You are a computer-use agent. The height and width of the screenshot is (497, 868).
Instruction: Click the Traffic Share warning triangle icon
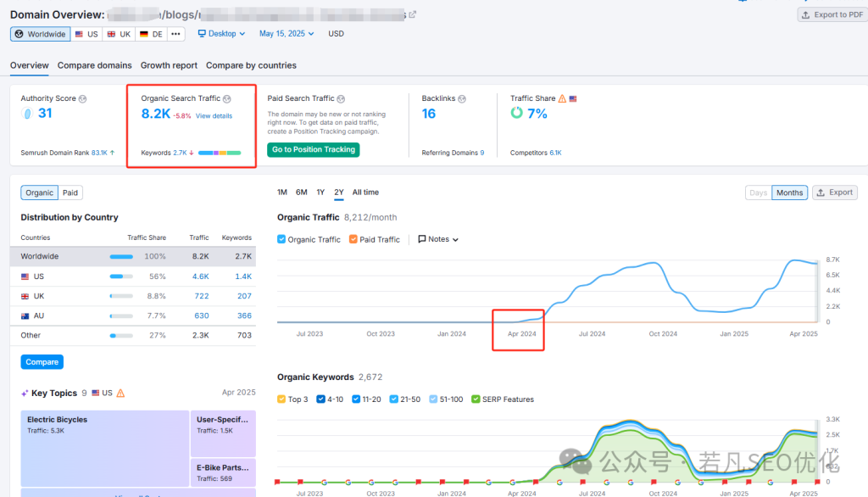coord(562,99)
